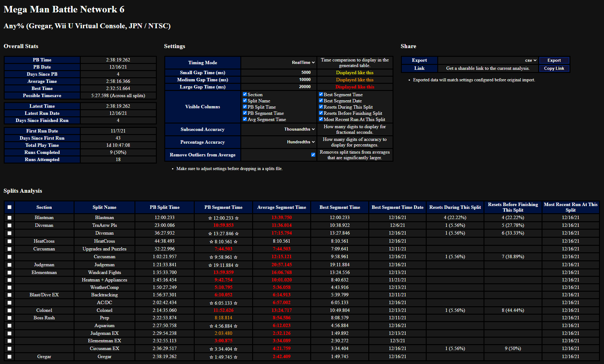Open the Subsecond Accuracy dropdown

[x=299, y=129]
